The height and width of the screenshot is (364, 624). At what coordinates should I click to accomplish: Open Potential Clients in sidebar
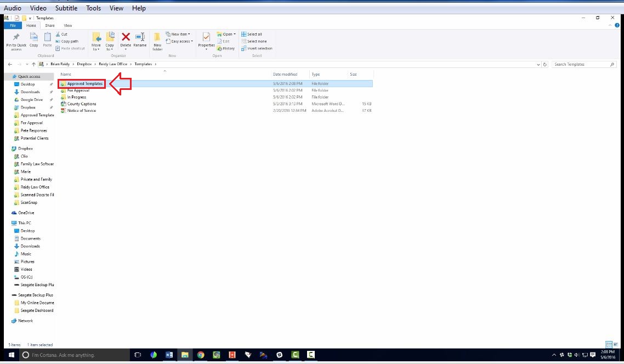coord(34,139)
